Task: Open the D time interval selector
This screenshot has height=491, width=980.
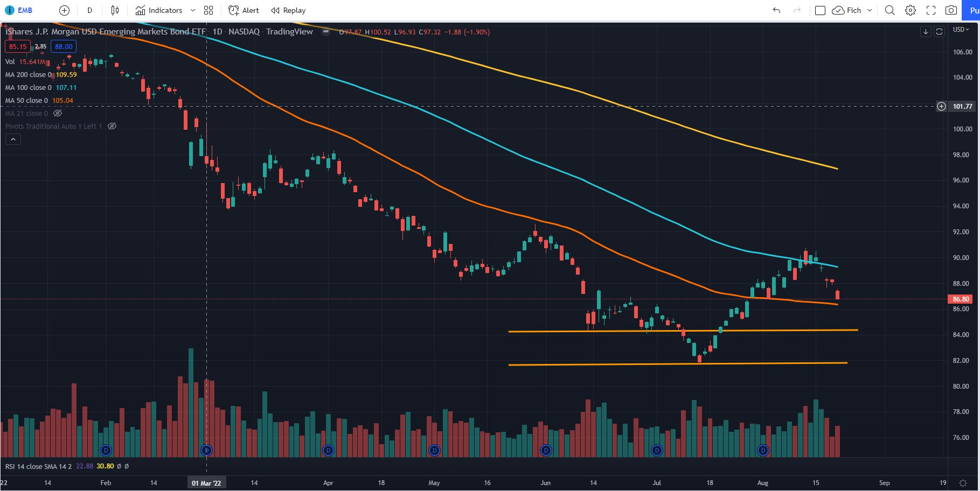Action: coord(89,10)
